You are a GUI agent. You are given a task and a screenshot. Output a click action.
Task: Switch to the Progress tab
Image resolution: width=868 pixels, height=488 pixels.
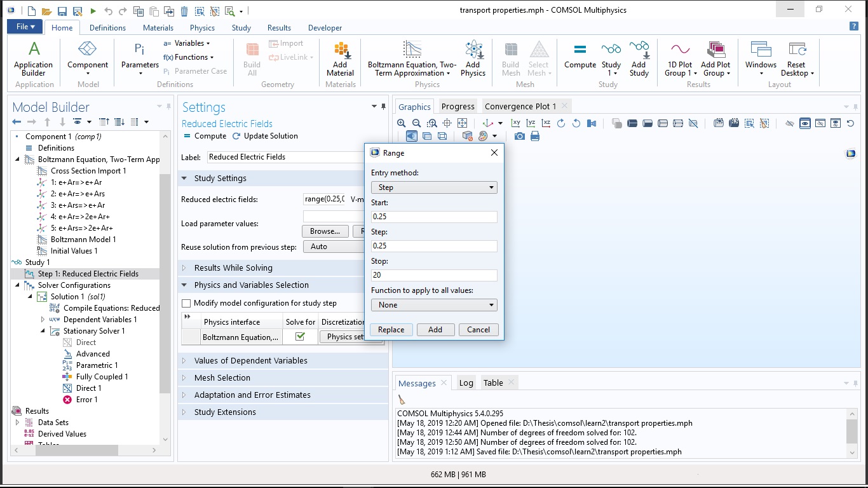(x=458, y=107)
